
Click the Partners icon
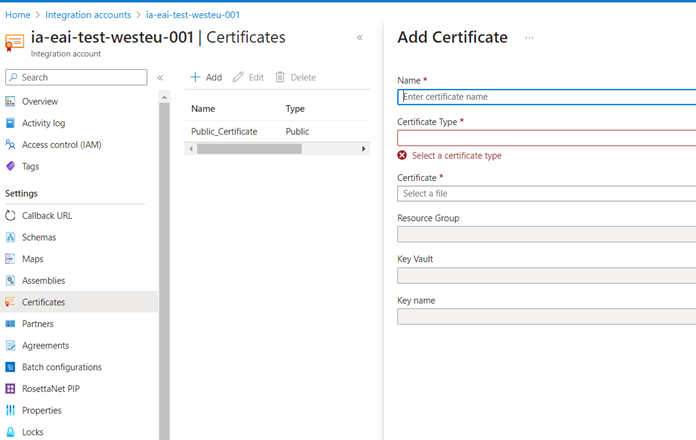(x=10, y=324)
